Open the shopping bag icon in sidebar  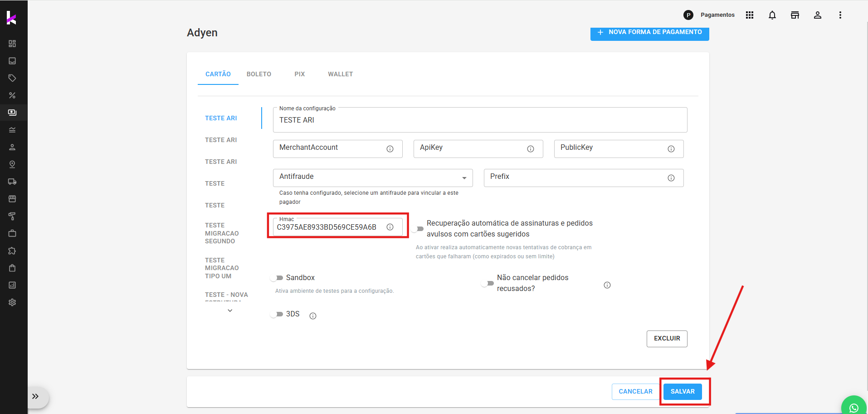tap(12, 268)
